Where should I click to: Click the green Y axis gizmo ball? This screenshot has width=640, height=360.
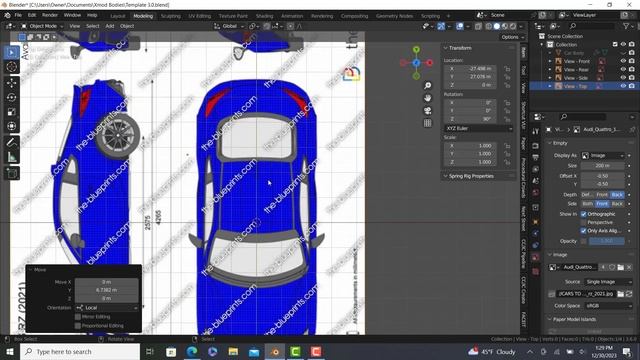pos(416,50)
